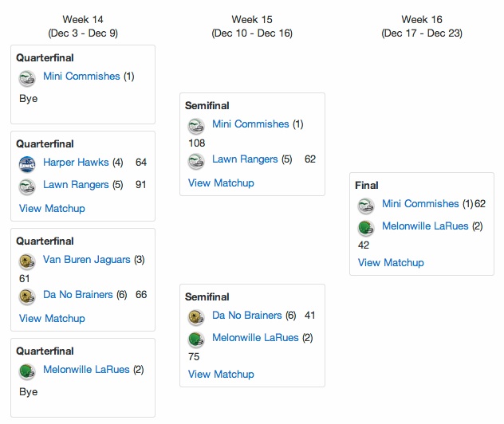View Matchup for the Final

391,263
